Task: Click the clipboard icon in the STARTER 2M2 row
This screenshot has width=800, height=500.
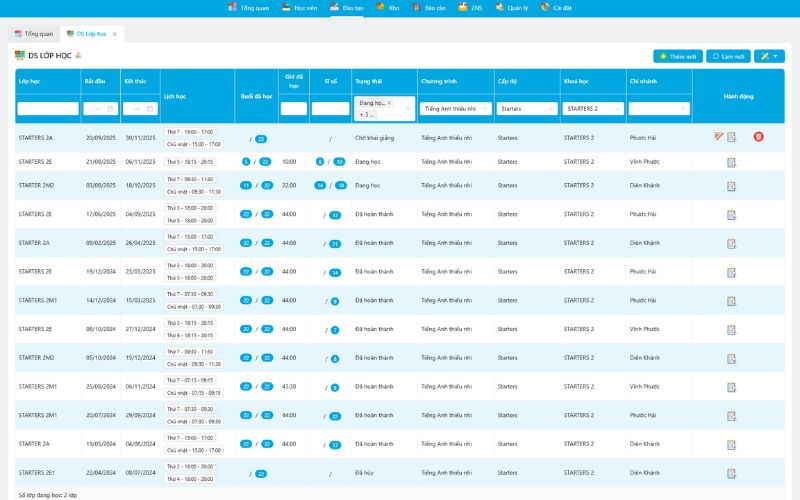Action: coord(731,185)
